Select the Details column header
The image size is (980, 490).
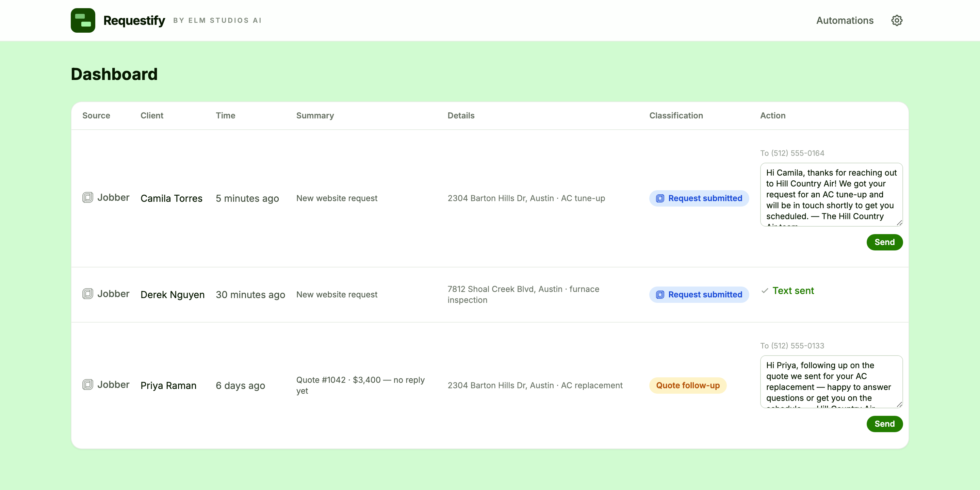pos(461,115)
